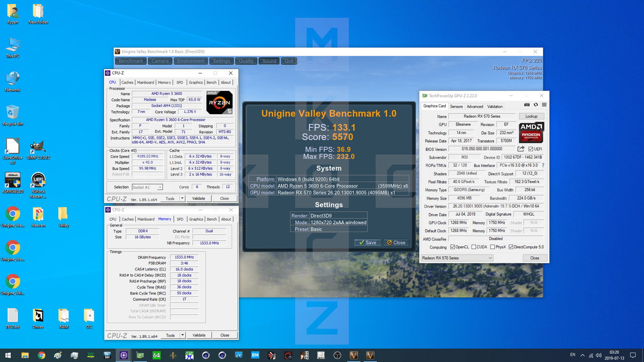Click the Core Speed value 4199.02 MHz
Image resolution: width=644 pixels, height=362 pixels.
click(148, 156)
